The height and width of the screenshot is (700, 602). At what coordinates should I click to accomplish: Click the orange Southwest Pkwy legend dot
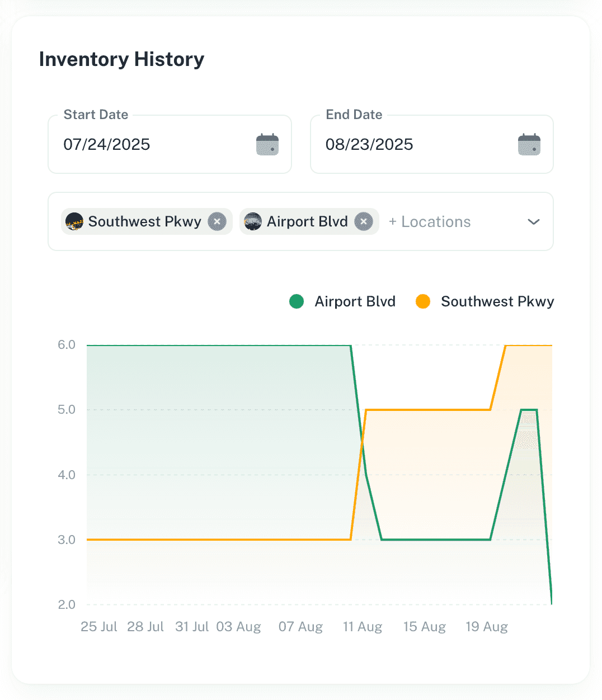pos(424,301)
